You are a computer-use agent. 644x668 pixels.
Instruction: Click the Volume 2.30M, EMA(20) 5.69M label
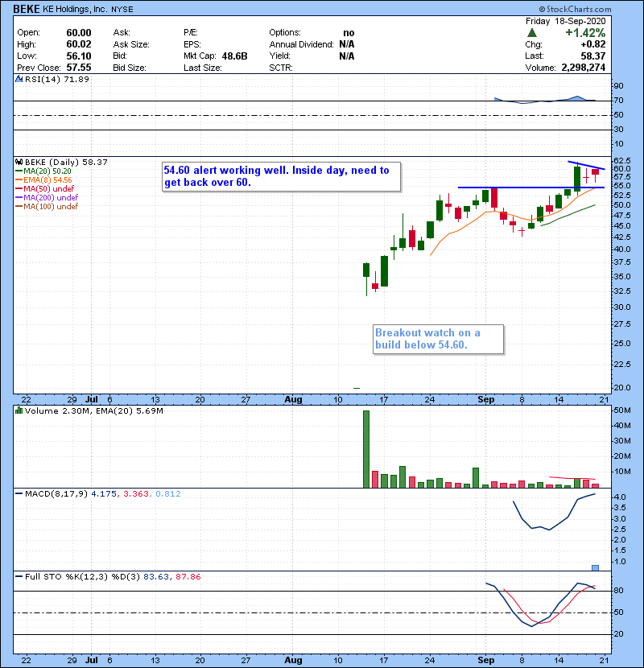click(93, 410)
